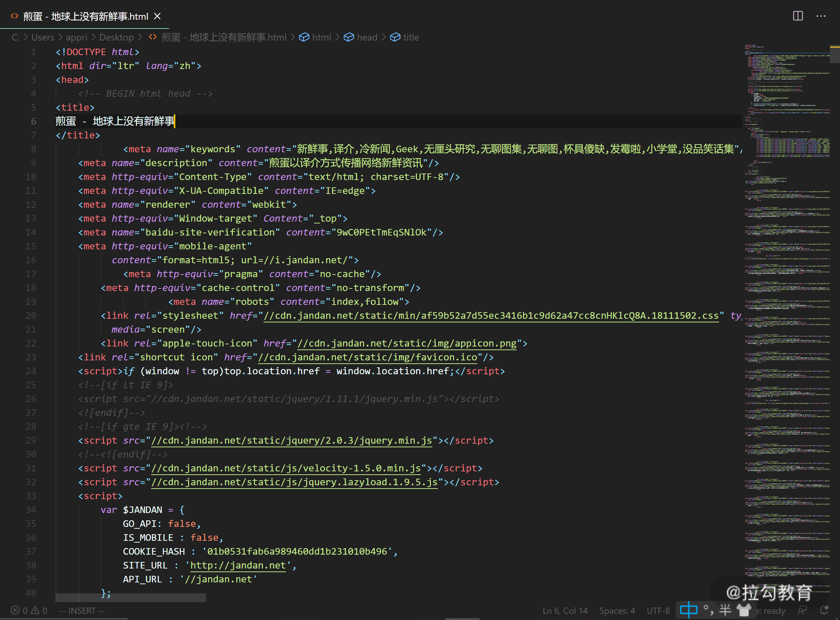Open the http://jandan.net SITE_URL link
840x620 pixels.
click(238, 565)
